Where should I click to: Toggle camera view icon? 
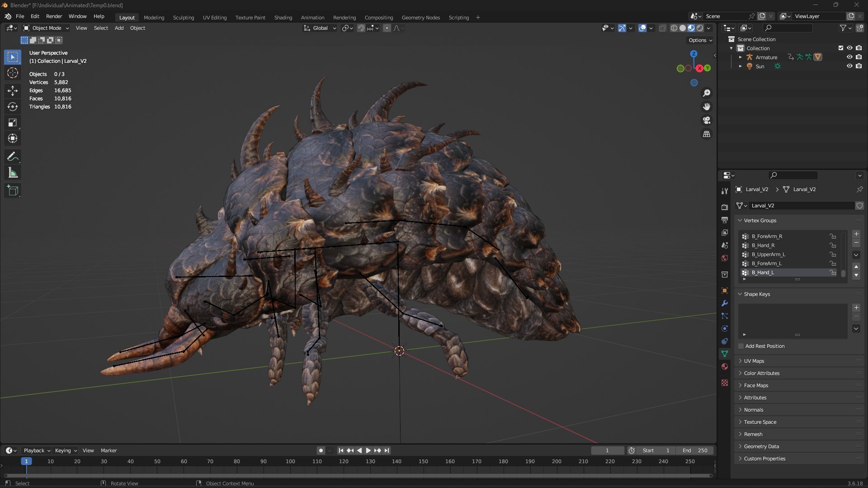(707, 120)
